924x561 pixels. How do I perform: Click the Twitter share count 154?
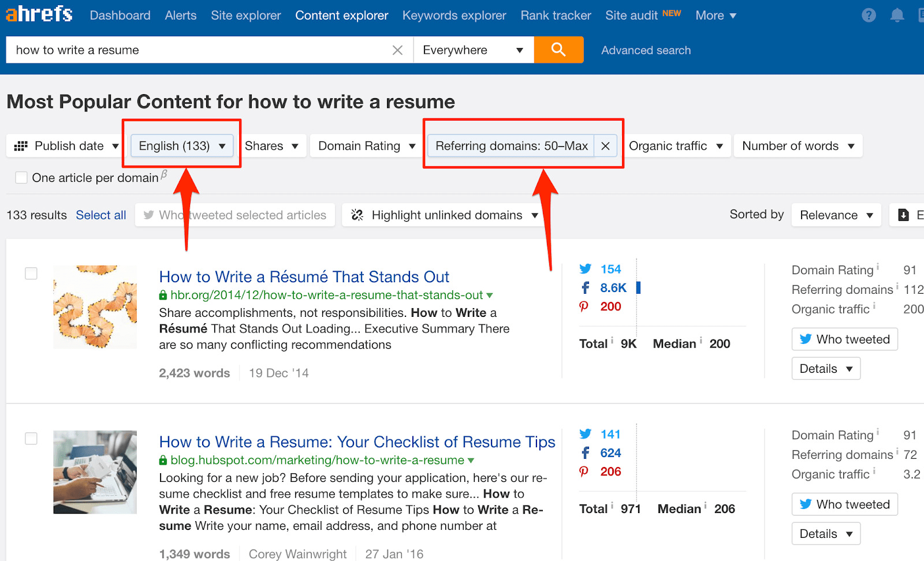(610, 269)
